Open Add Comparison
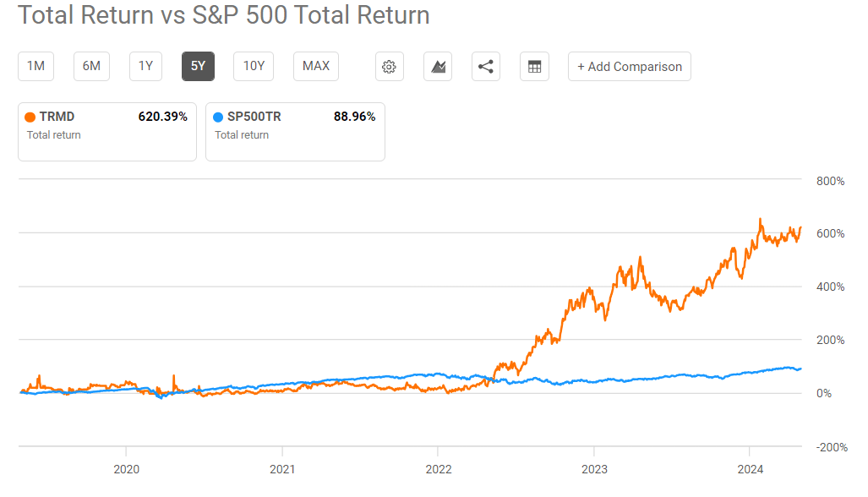The height and width of the screenshot is (497, 868). [x=629, y=66]
